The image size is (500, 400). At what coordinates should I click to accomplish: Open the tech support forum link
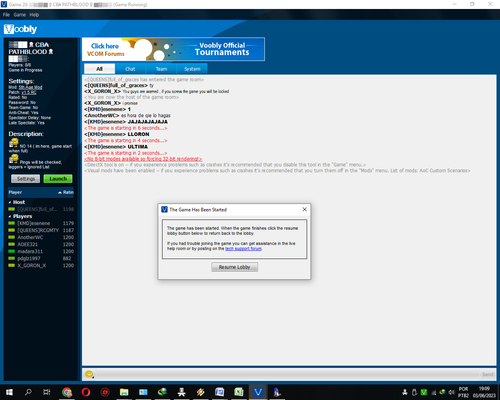[243, 249]
